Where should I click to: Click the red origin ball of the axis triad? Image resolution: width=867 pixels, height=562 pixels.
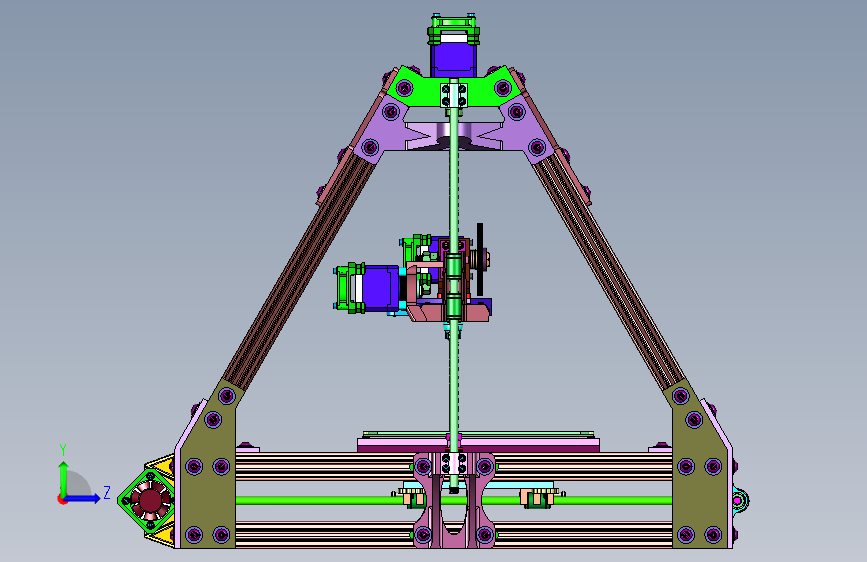[x=62, y=499]
